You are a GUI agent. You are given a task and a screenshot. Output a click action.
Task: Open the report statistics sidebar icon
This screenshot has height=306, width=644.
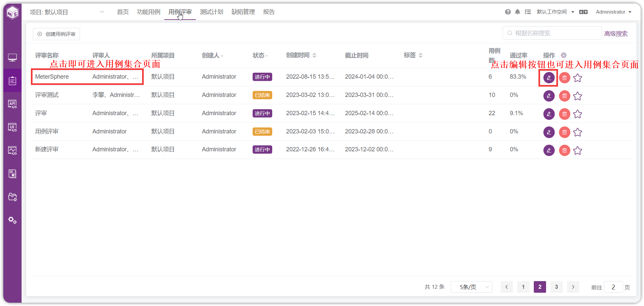(13, 174)
